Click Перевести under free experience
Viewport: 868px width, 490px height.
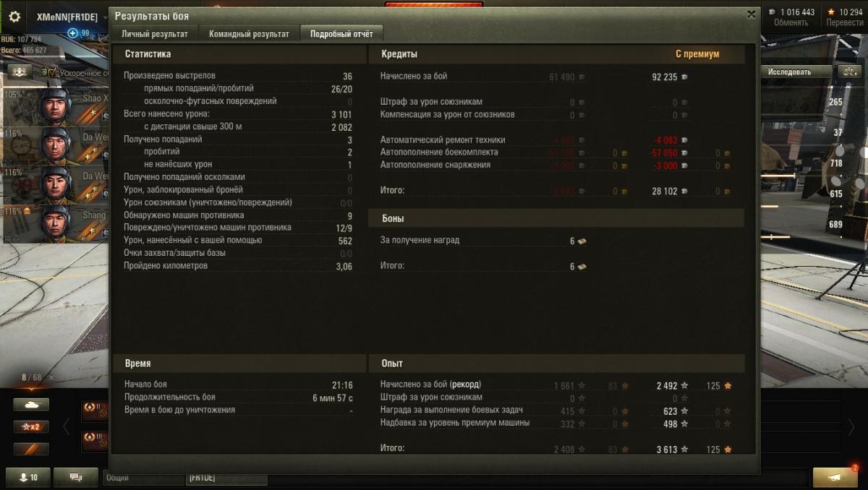[x=845, y=22]
